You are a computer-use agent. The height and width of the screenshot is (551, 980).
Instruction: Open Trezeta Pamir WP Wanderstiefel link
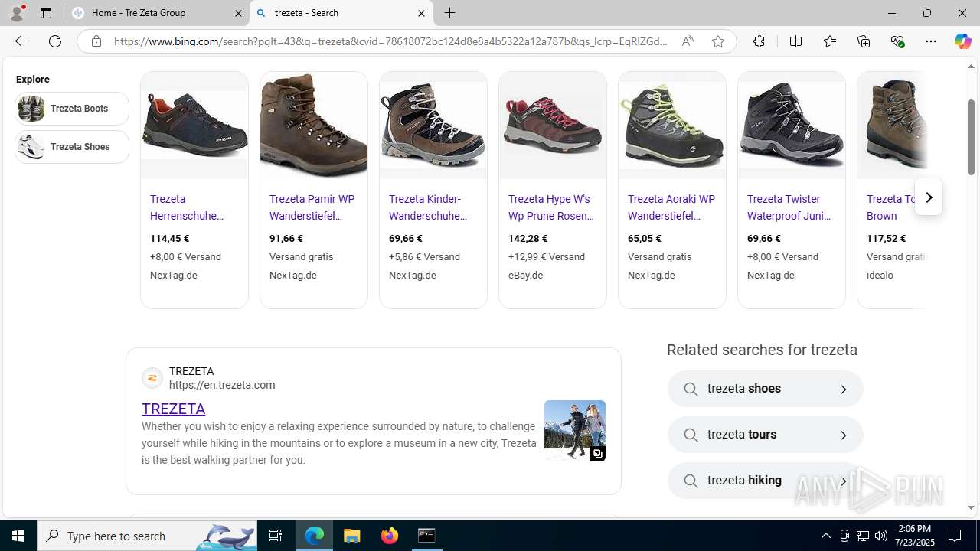pyautogui.click(x=312, y=207)
